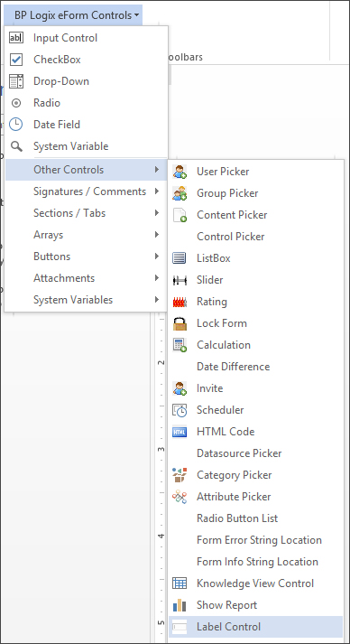Click the Lock Form padlock icon
This screenshot has height=644, width=350.
tap(180, 323)
